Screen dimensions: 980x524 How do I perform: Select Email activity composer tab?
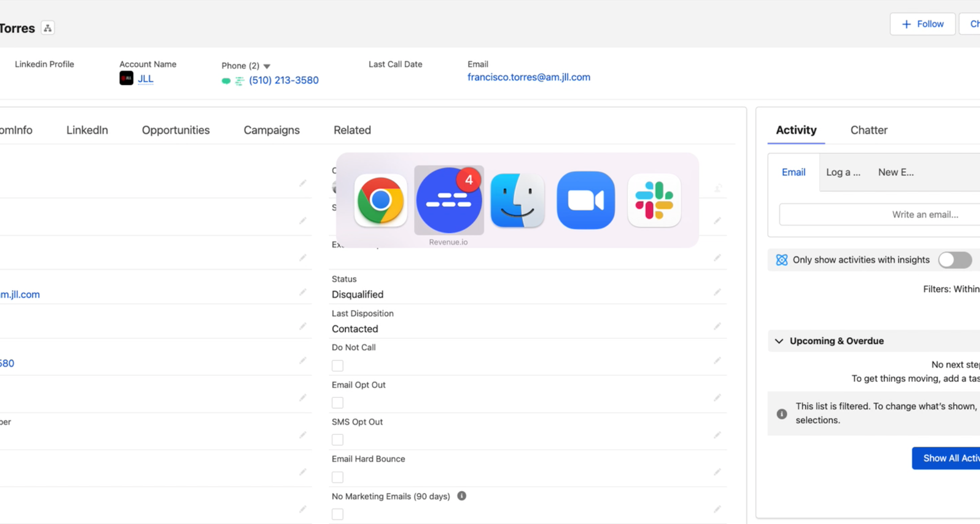point(793,172)
